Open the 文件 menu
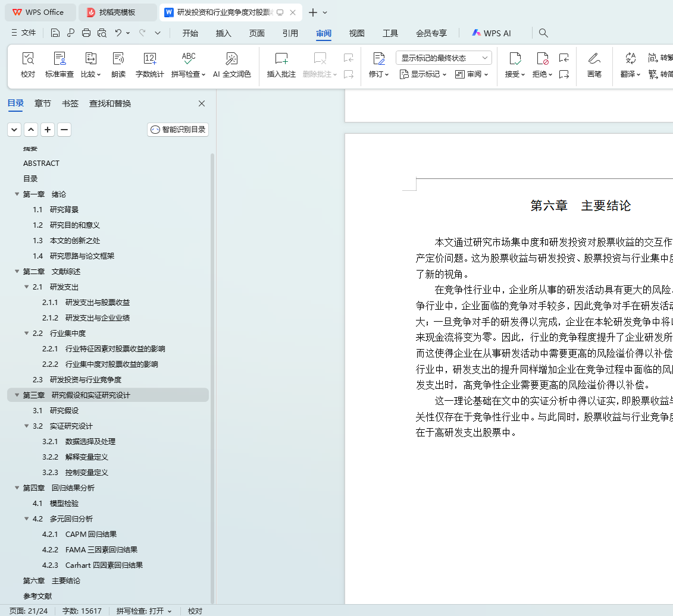673x616 pixels. [24, 33]
